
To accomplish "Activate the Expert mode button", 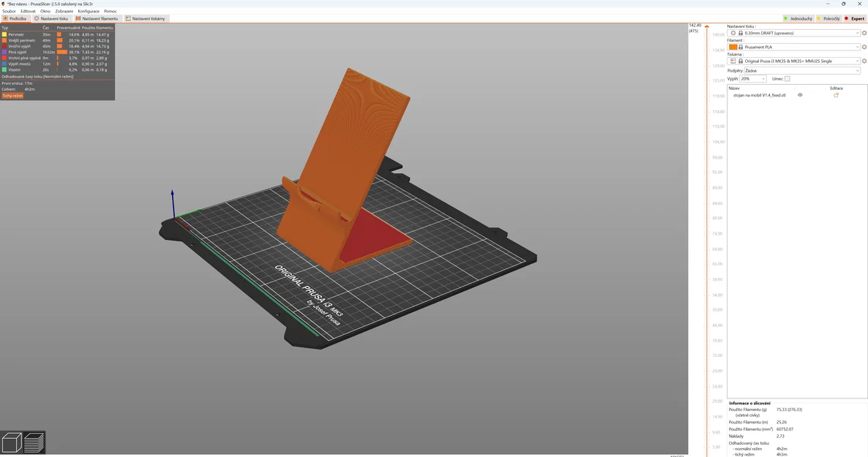I will tap(856, 18).
